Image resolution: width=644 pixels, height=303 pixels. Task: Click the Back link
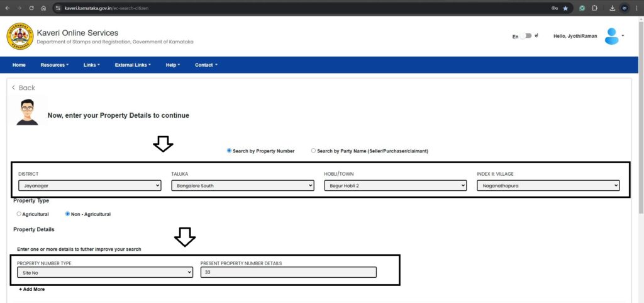(24, 88)
